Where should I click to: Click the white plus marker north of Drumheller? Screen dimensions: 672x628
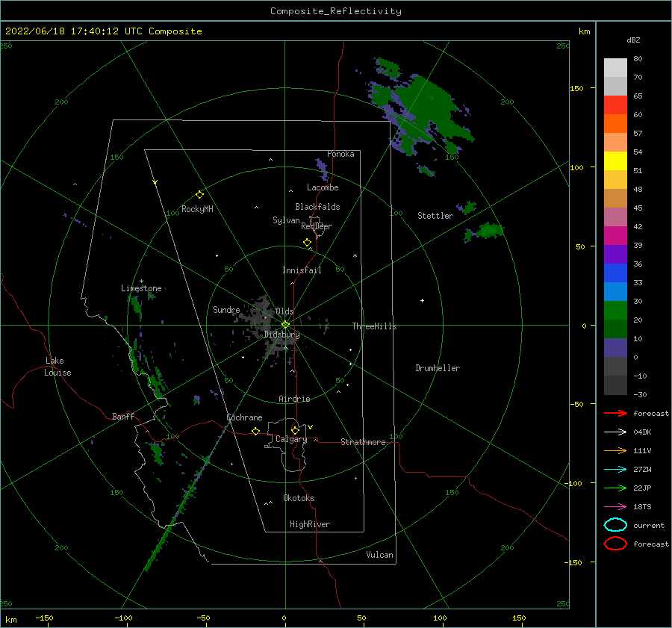point(422,300)
